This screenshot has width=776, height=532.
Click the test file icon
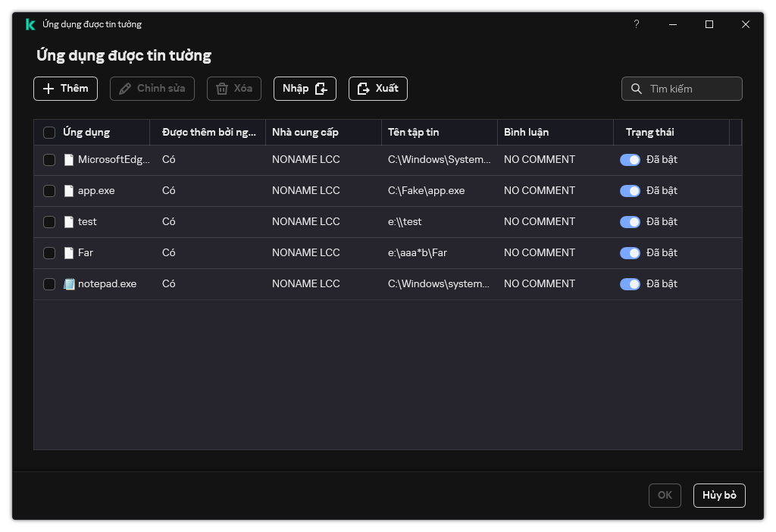69,222
